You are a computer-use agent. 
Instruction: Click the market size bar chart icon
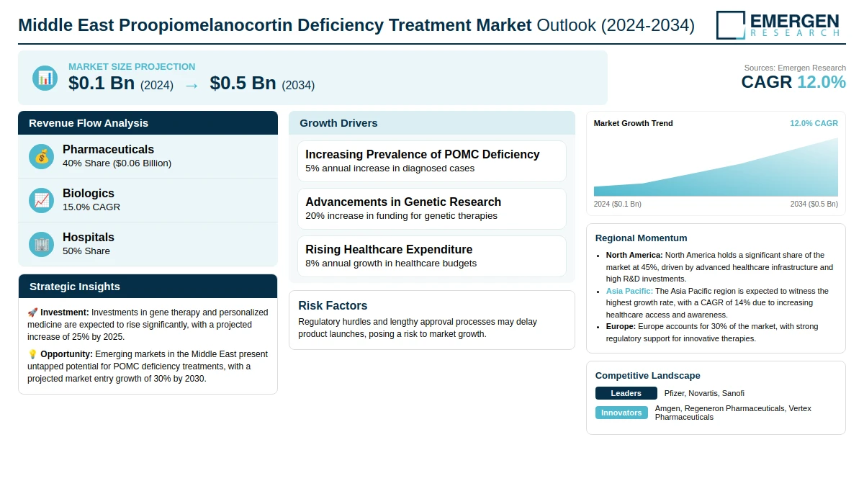(45, 78)
